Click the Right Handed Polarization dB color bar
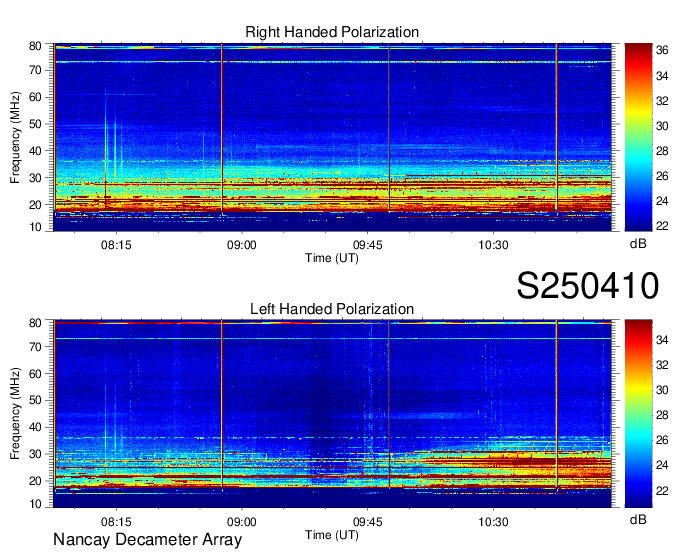The width and height of the screenshot is (680, 552). click(638, 137)
